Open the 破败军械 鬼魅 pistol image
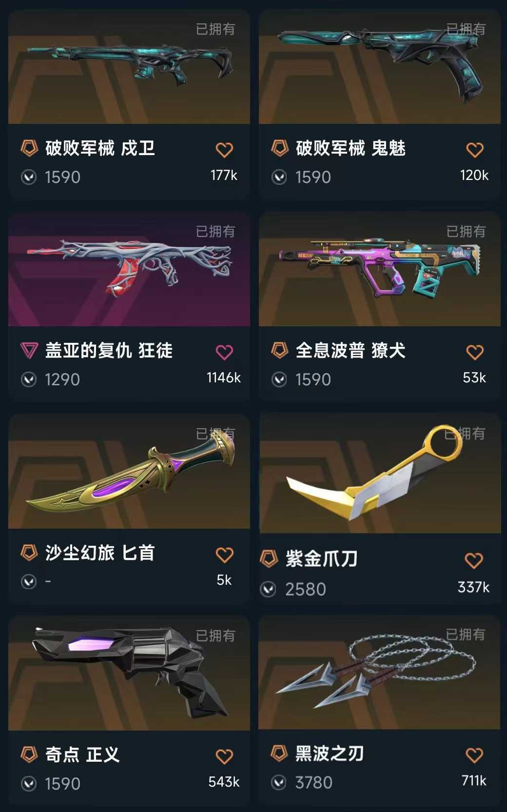The width and height of the screenshot is (507, 812). tap(380, 67)
